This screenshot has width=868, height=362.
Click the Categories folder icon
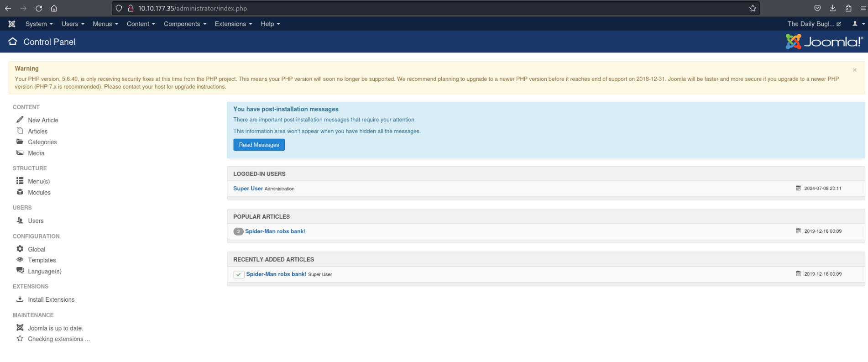(20, 142)
